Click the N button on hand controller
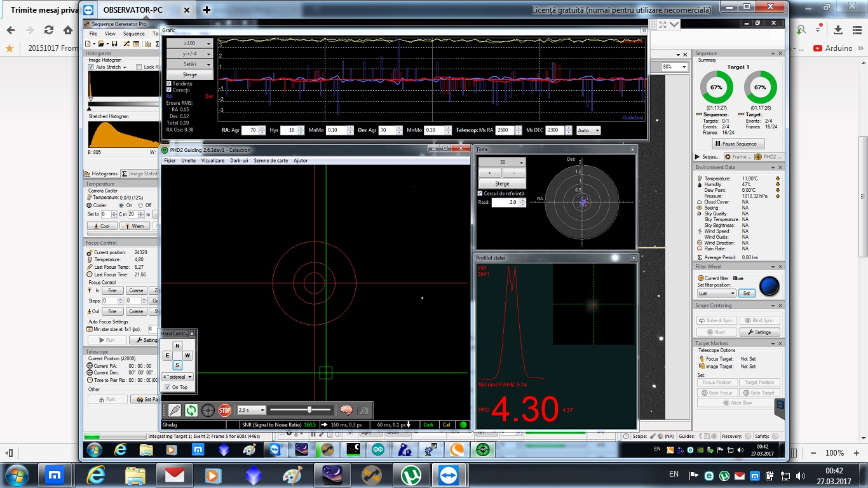 click(x=177, y=346)
